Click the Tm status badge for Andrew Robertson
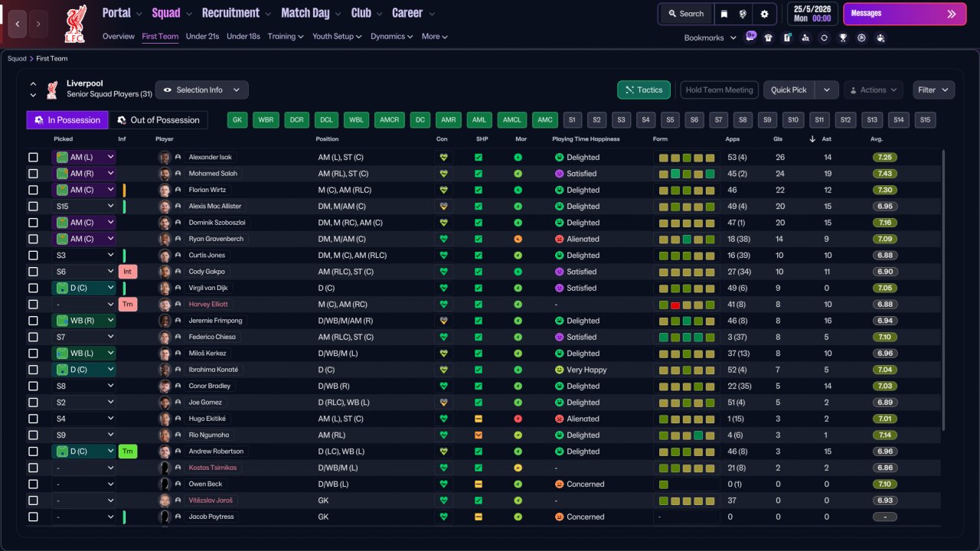The height and width of the screenshot is (551, 980). (x=128, y=452)
